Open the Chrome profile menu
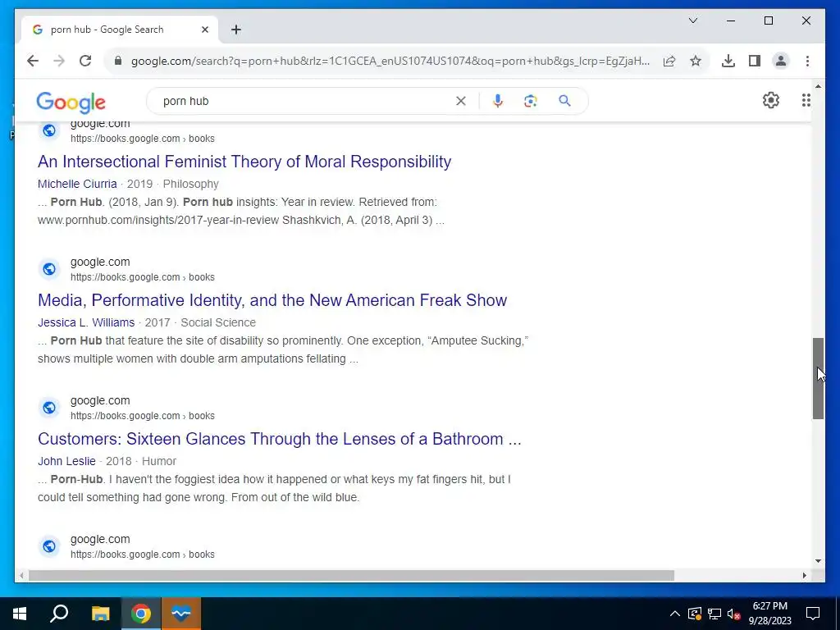This screenshot has width=840, height=630. point(781,61)
